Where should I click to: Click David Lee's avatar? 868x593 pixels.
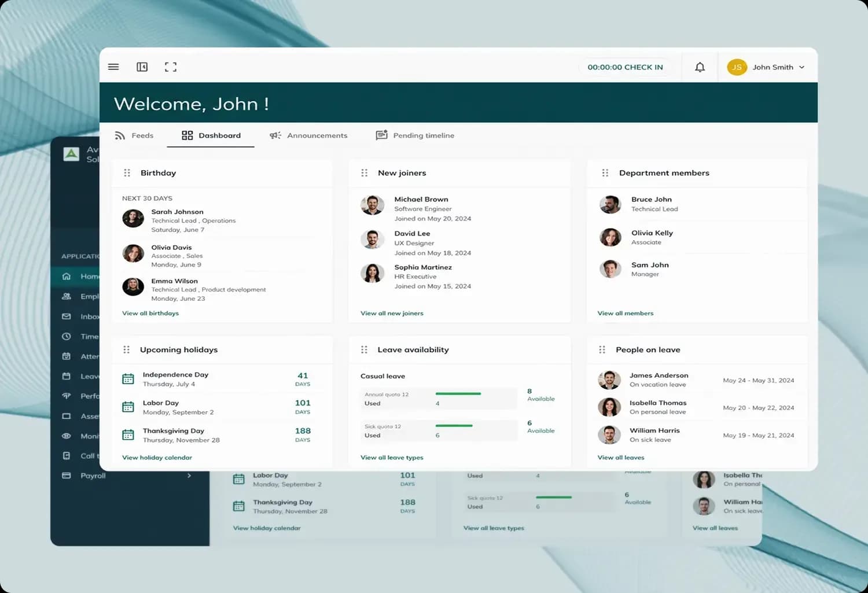point(372,239)
